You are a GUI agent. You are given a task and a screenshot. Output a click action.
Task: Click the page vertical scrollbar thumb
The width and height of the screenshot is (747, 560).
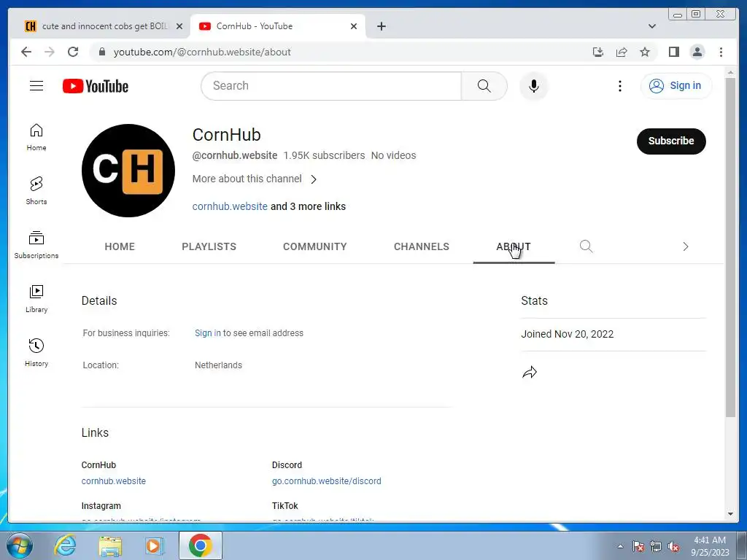[x=730, y=248]
